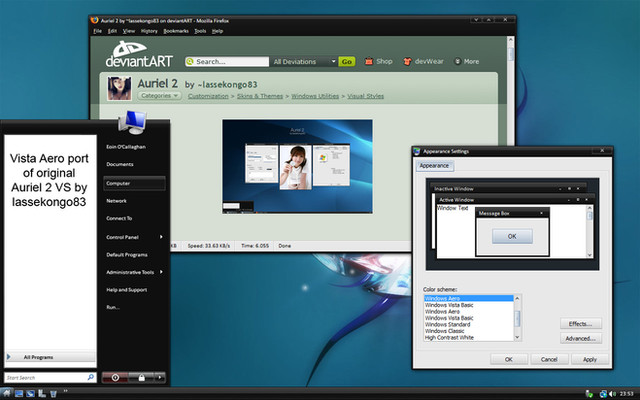Open the Categories dropdown button

(160, 96)
